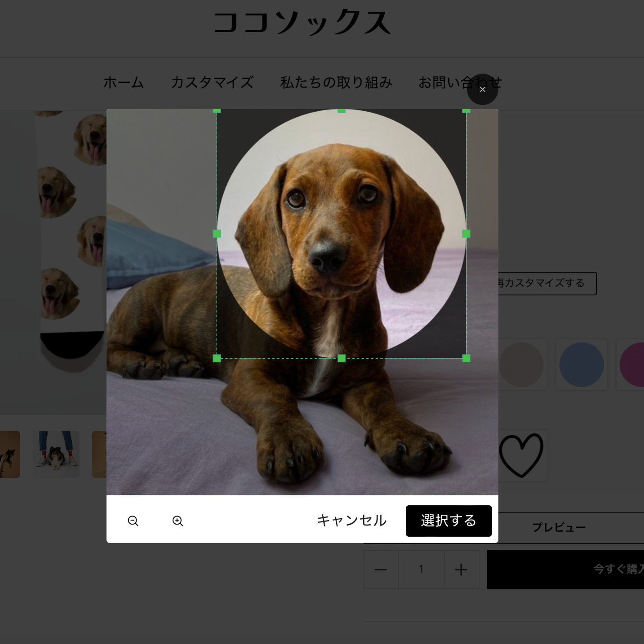This screenshot has height=644, width=644.
Task: Decrease quantity with minus button
Action: tap(381, 570)
